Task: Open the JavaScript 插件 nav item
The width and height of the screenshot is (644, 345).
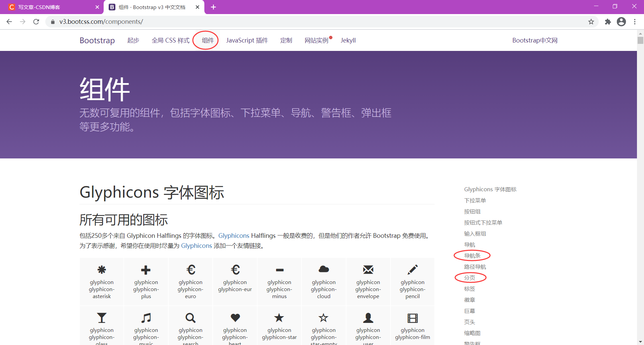Action: (247, 40)
